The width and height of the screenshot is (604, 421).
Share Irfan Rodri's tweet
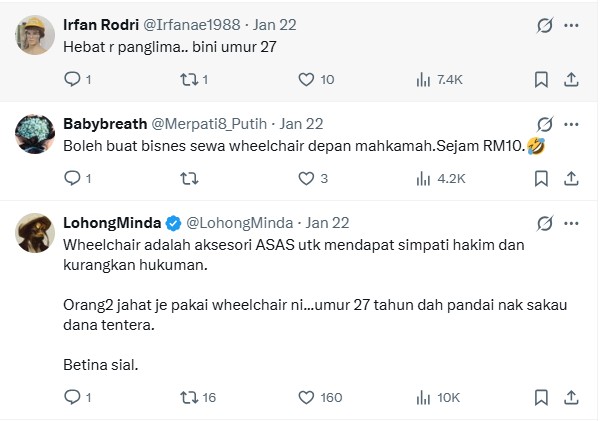[571, 79]
